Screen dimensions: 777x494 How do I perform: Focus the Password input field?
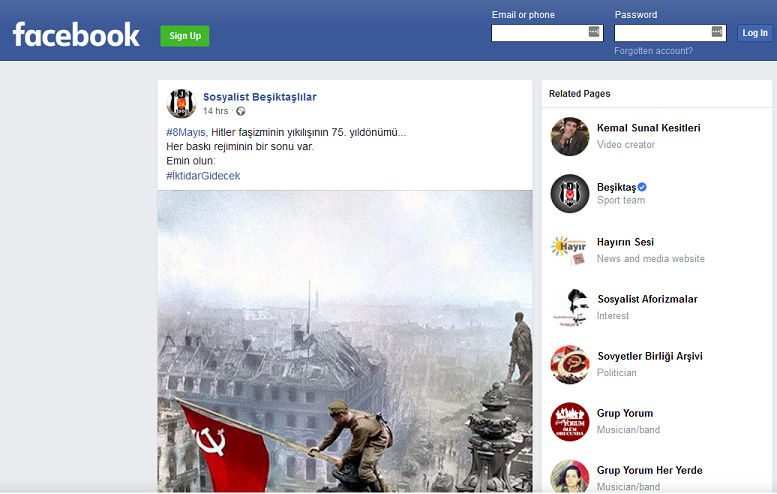click(670, 33)
